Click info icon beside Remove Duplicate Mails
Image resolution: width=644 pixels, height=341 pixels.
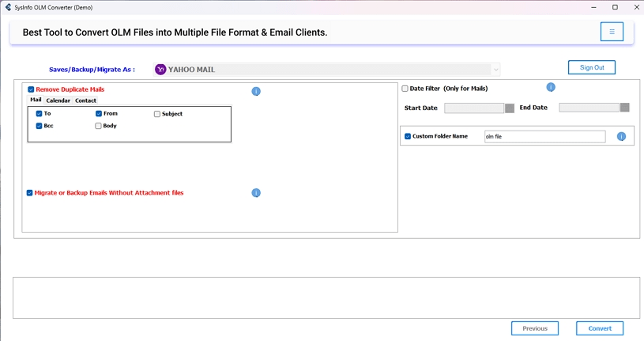[256, 91]
